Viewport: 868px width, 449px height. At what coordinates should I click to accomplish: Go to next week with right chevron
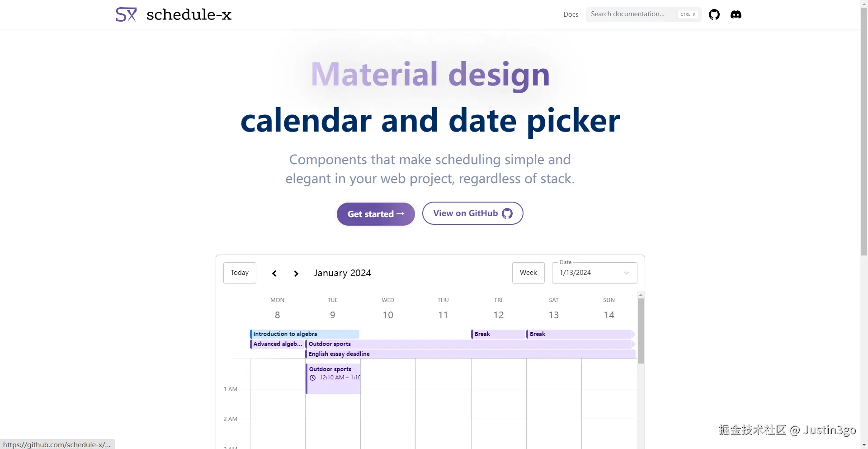(296, 274)
